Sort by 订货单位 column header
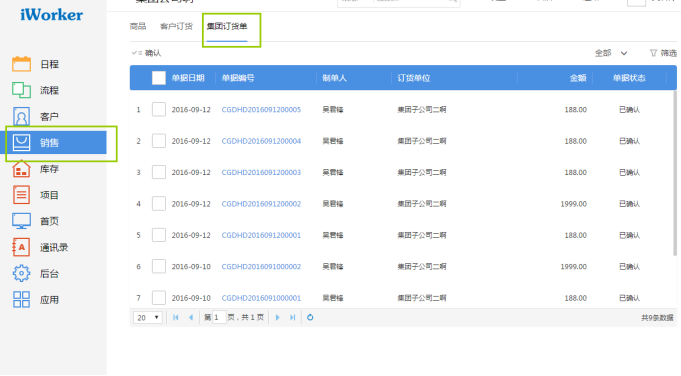The width and height of the screenshot is (681, 376). 413,78
